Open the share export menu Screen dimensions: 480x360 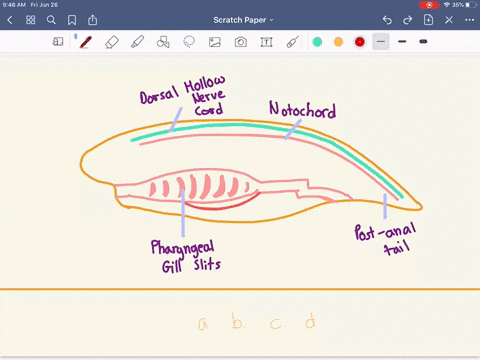point(92,20)
